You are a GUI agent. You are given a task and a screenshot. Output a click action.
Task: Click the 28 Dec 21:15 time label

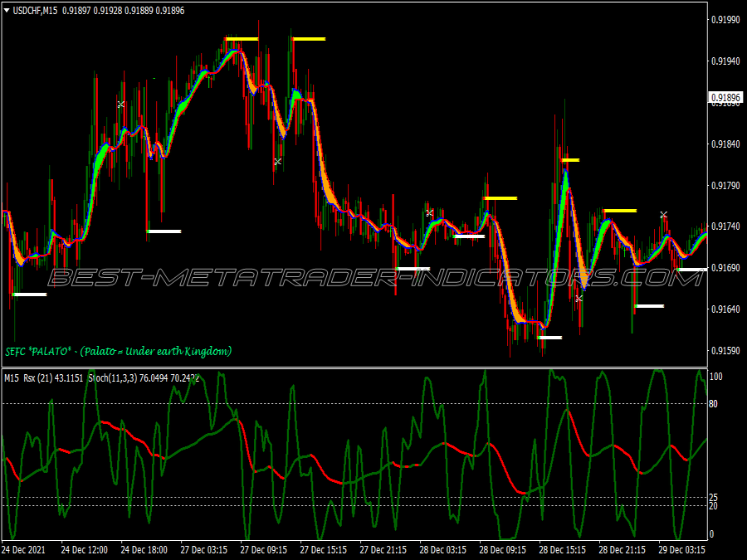coord(622,549)
